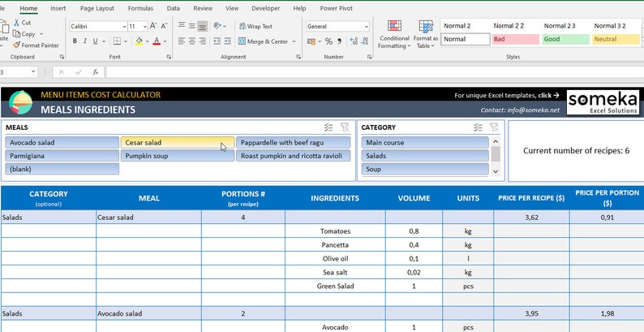The image size is (644, 332).
Task: Click the Someka Excel Solutions logo link
Action: point(603,102)
